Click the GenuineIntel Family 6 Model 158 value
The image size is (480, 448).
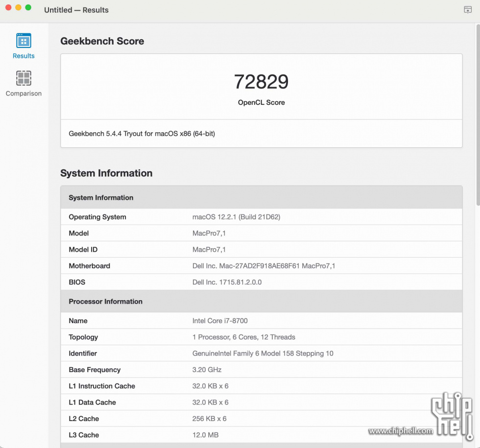[x=263, y=354]
